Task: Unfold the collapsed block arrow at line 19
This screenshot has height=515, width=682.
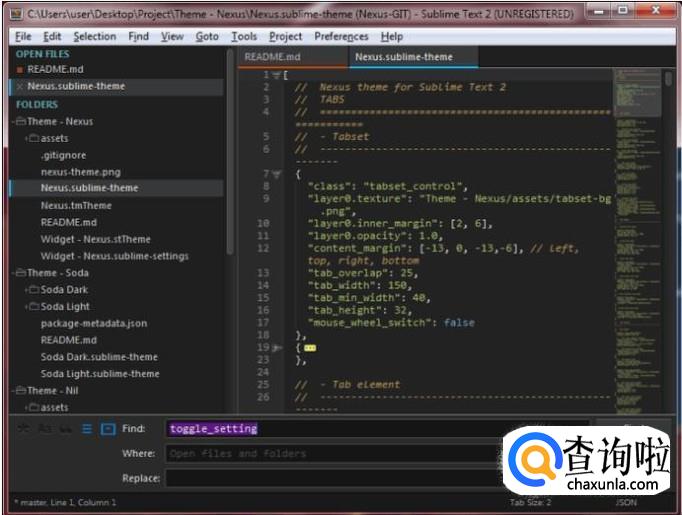Action: click(277, 347)
